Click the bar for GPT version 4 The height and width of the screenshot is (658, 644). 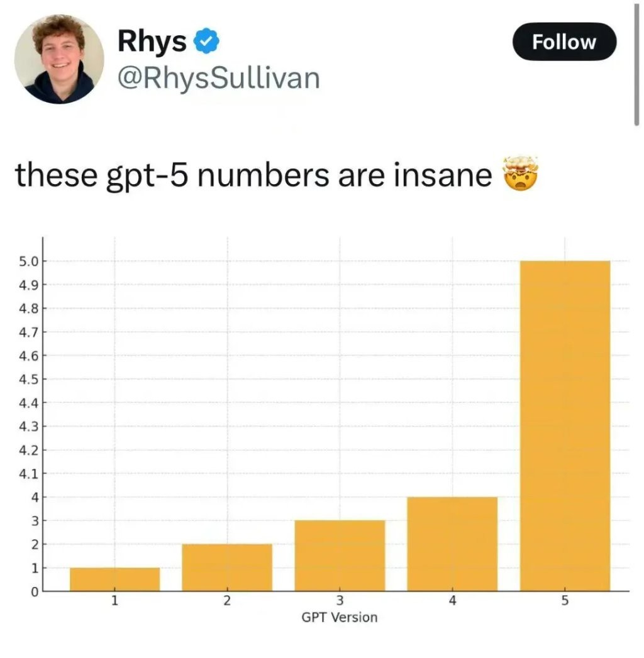click(452, 544)
